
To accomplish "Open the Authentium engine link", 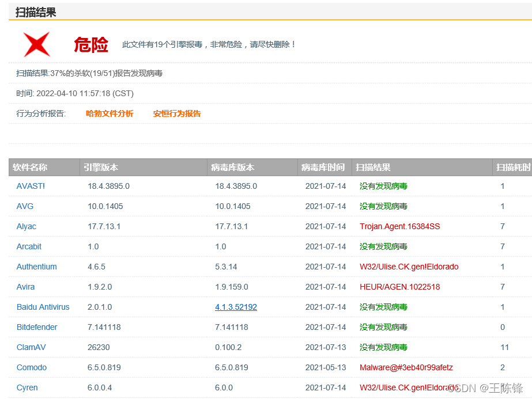I will click(x=37, y=267).
